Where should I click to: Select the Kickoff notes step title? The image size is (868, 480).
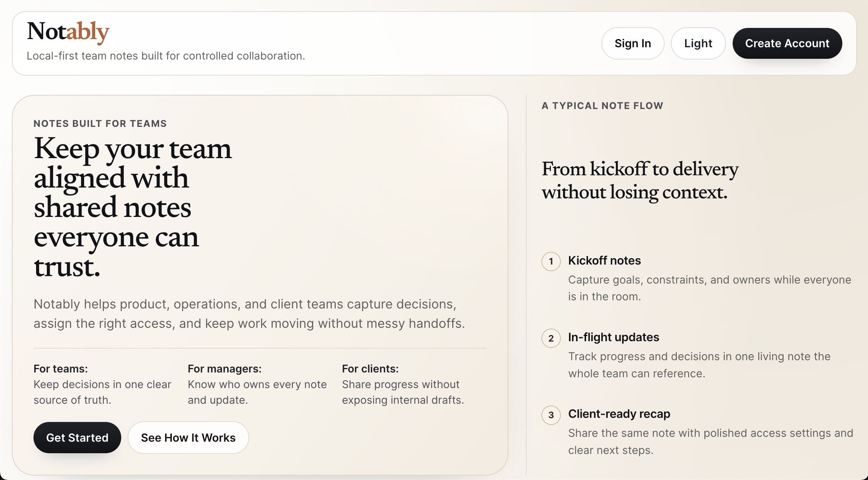click(604, 260)
